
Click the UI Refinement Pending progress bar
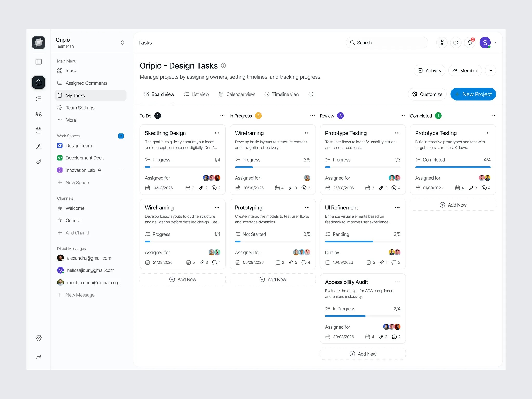363,242
